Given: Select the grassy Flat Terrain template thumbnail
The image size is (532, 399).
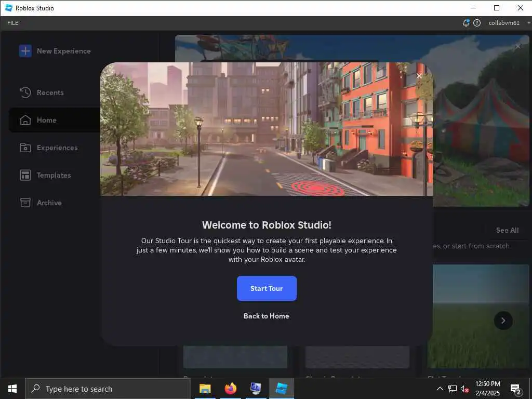Looking at the screenshot, I should coord(478,316).
